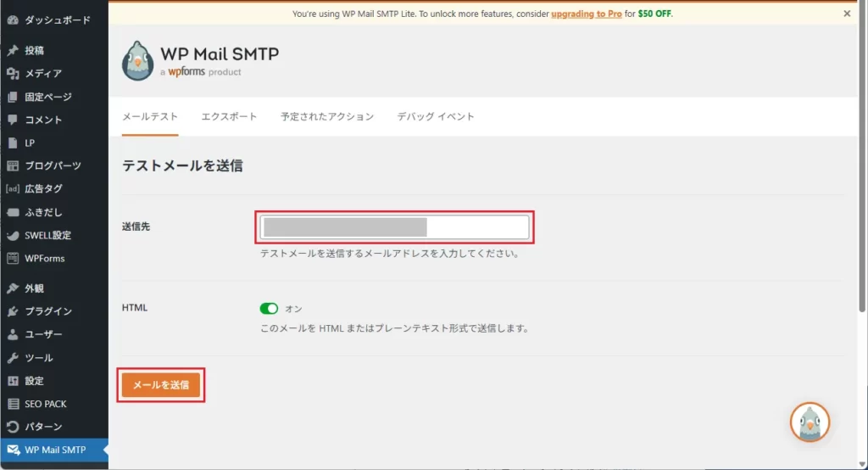
Task: Click the メディア media icon
Action: 13,73
